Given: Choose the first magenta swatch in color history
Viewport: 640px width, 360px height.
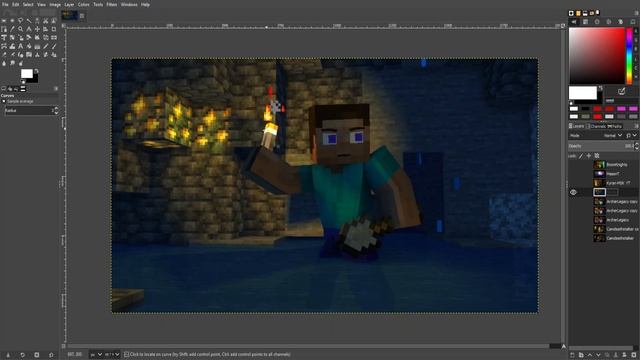Looking at the screenshot, I should pos(621,109).
